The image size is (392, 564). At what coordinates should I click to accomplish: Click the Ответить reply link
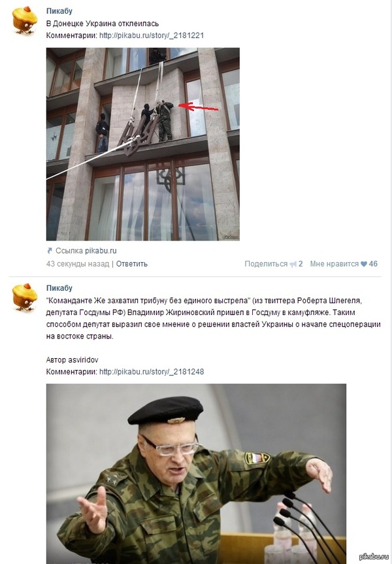pyautogui.click(x=131, y=263)
